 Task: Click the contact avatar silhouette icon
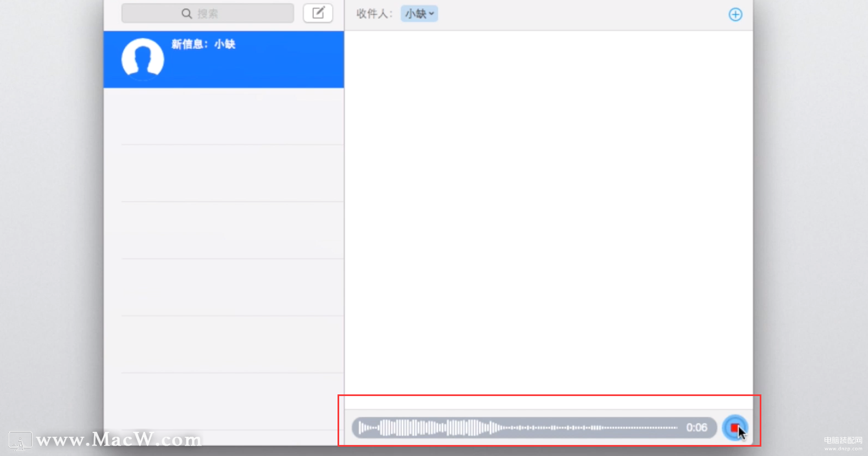[x=143, y=59]
